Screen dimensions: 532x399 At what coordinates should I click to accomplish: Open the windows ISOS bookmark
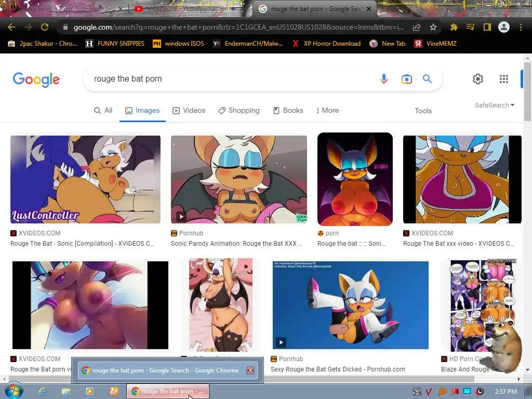pos(178,44)
